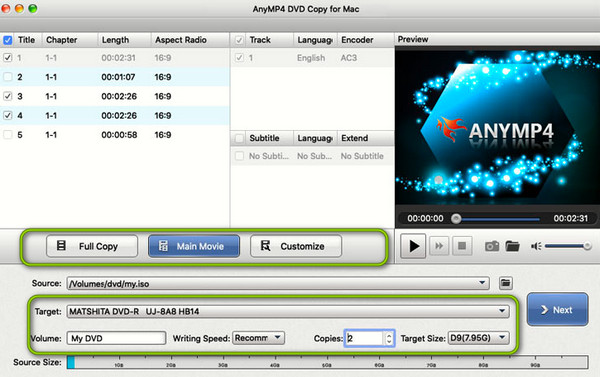
Task: Select Main Movie mode
Action: [x=194, y=246]
